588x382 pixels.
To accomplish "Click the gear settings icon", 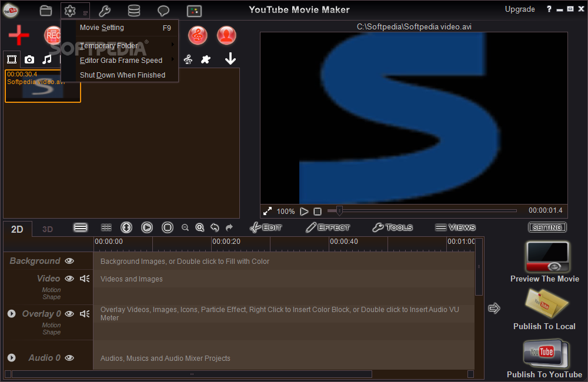I will 70,11.
